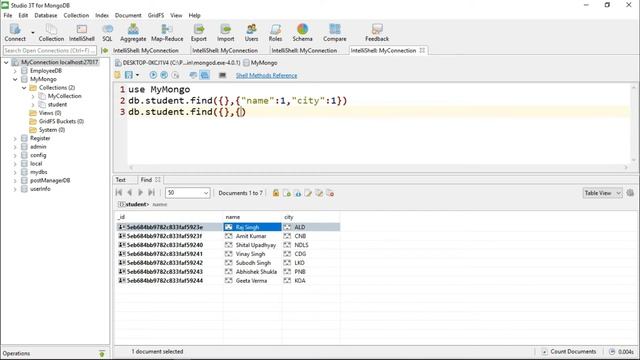Launch IntelliShell from the toolbar

pyautogui.click(x=82, y=32)
